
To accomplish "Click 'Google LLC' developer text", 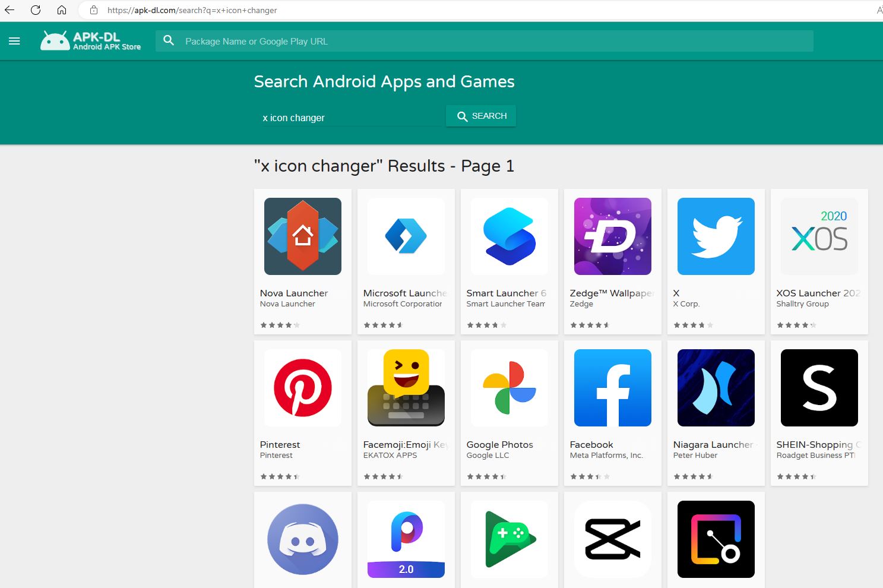I will point(488,455).
